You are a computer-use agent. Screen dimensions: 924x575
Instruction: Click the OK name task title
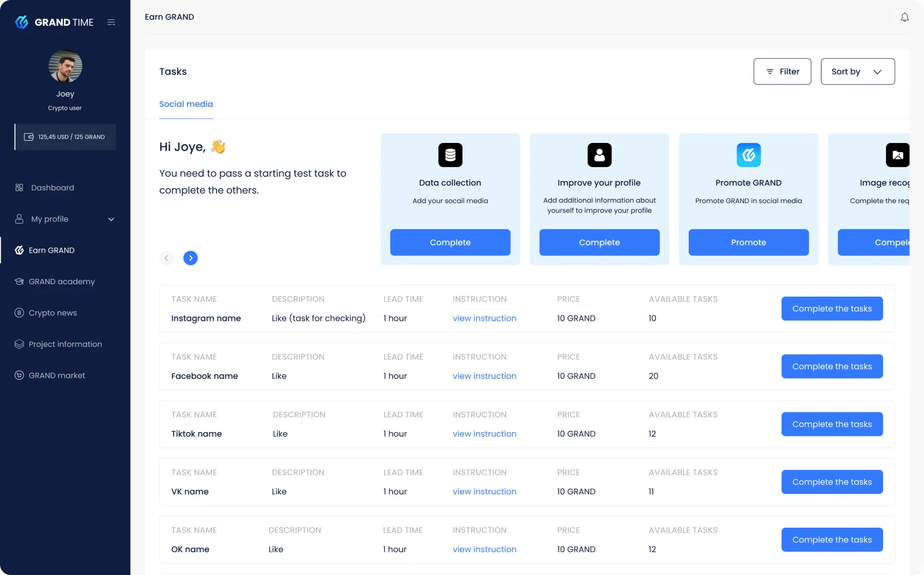[x=190, y=549]
